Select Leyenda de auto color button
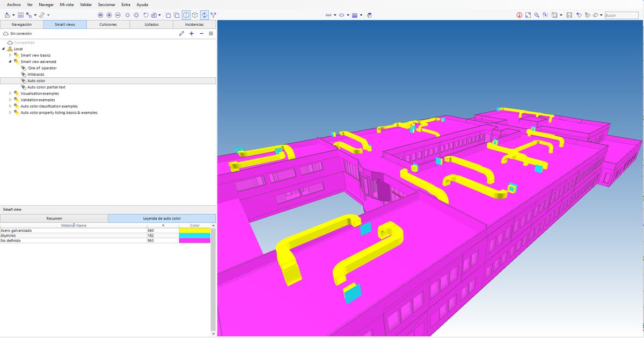Viewport: 644px width, 338px height. [x=162, y=218]
